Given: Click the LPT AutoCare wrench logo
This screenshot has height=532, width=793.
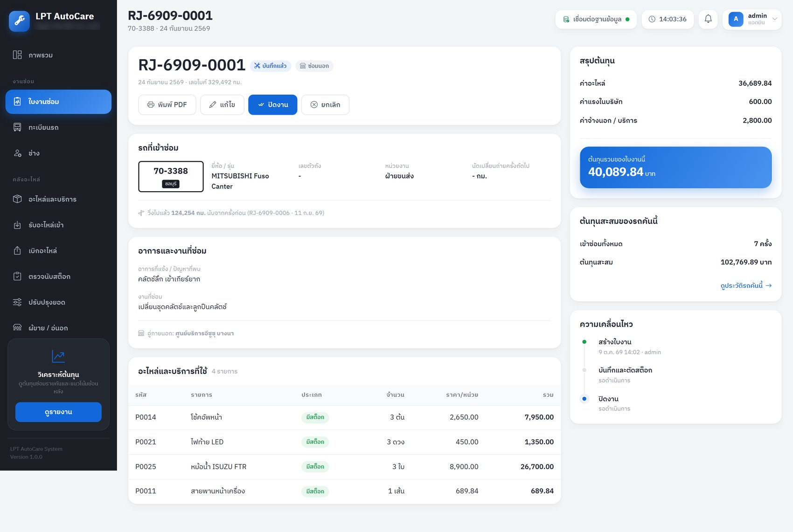Looking at the screenshot, I should (x=19, y=21).
